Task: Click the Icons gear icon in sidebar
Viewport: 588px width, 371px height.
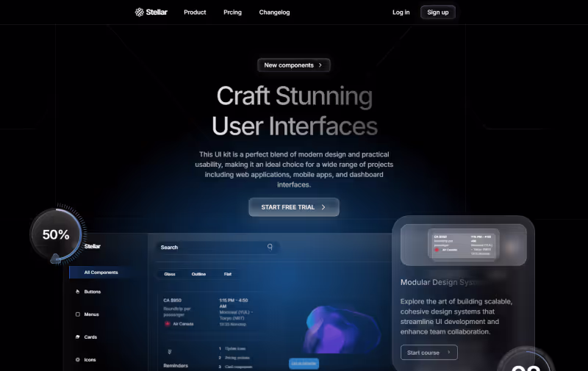Action: click(x=78, y=360)
